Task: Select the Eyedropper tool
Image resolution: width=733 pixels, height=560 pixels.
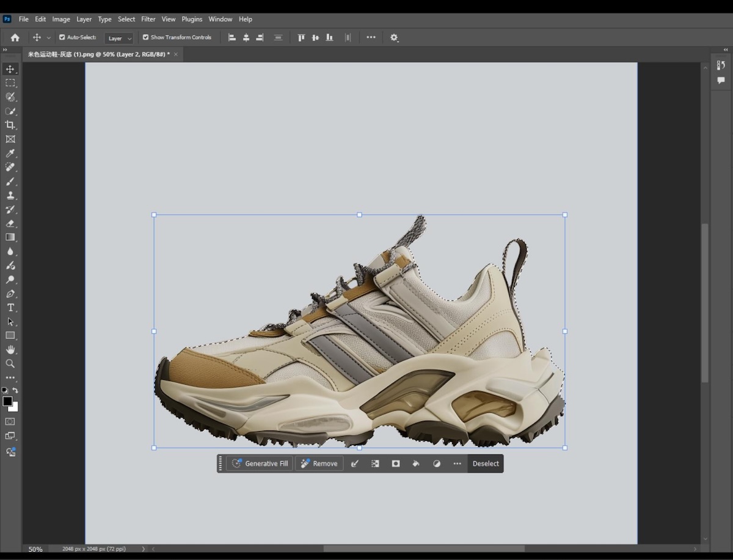Action: (x=10, y=153)
